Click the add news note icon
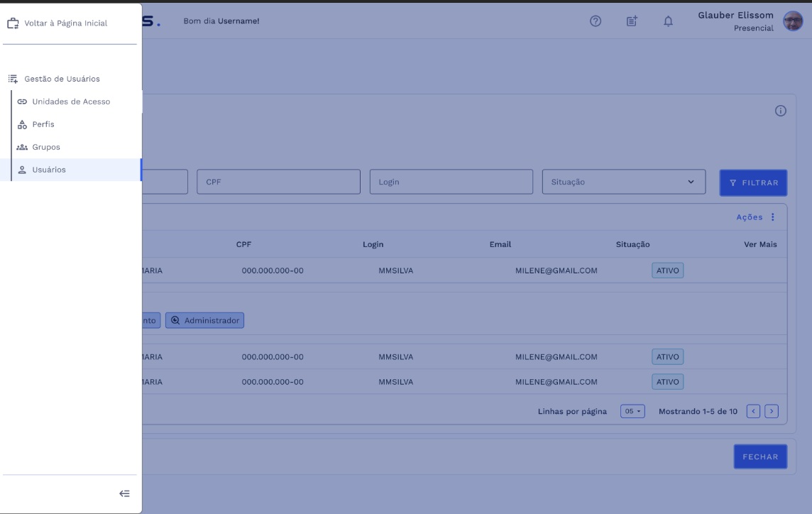 pyautogui.click(x=632, y=21)
